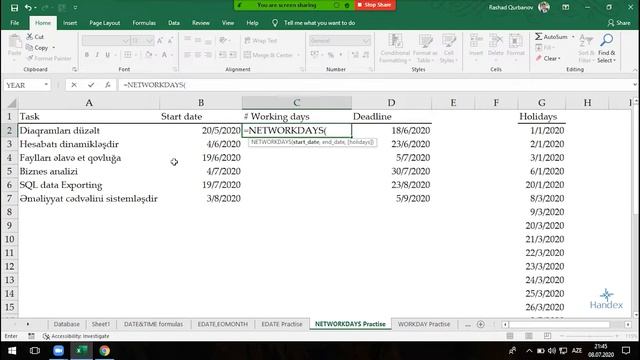
Task: Click AutoSum sigma button
Action: pos(551,37)
